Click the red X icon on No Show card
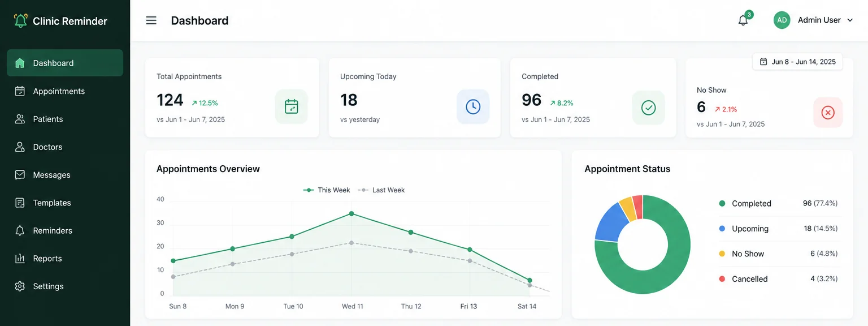868x326 pixels. point(828,113)
